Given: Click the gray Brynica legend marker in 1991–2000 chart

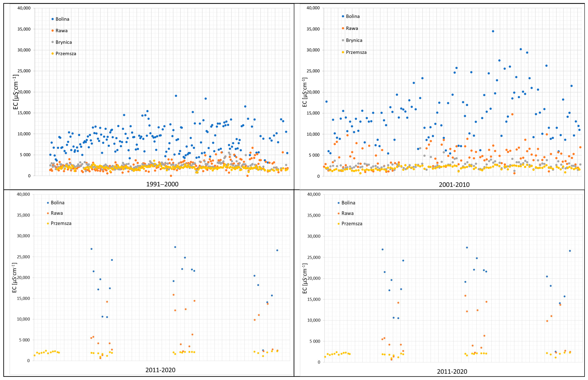Looking at the screenshot, I should pyautogui.click(x=52, y=42).
